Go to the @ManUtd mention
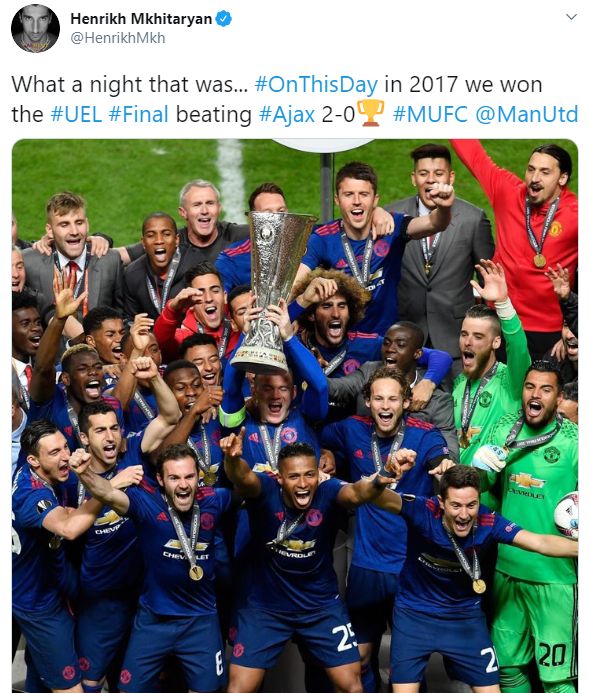 (x=527, y=114)
